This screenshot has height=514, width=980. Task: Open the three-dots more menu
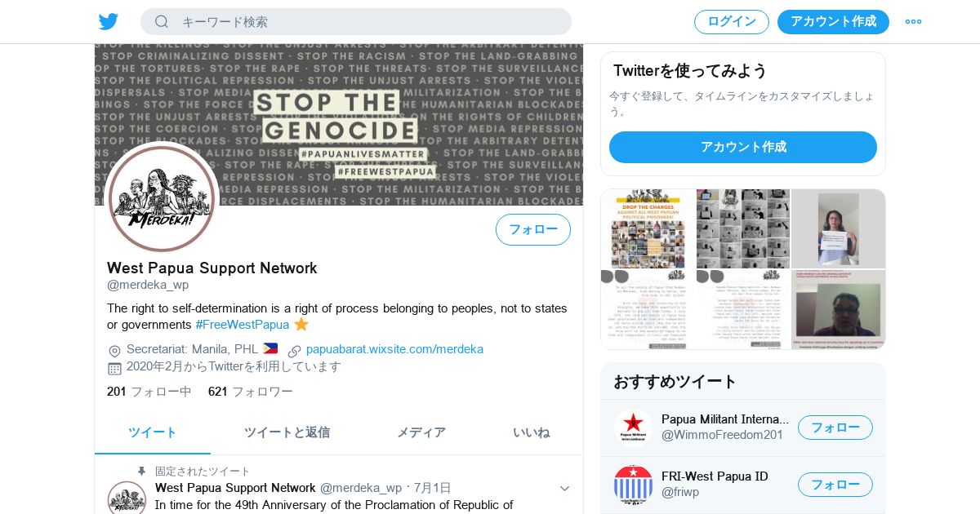point(913,22)
